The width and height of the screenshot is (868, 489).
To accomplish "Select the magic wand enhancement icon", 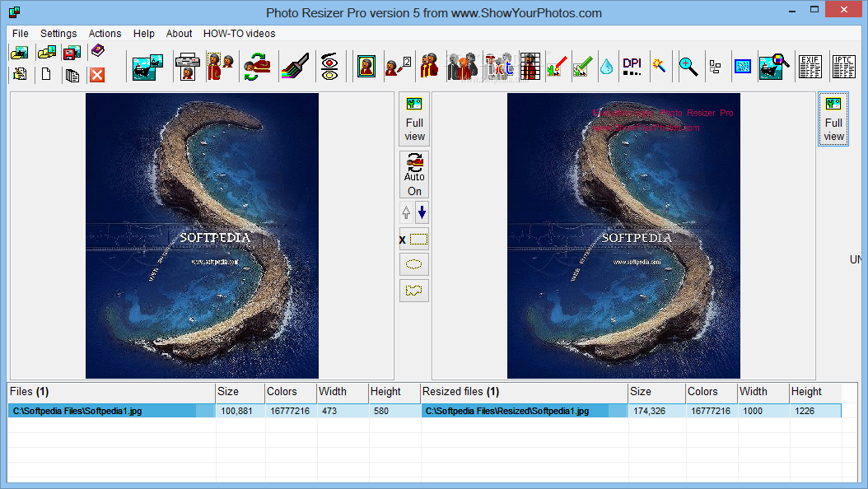I will (x=660, y=66).
